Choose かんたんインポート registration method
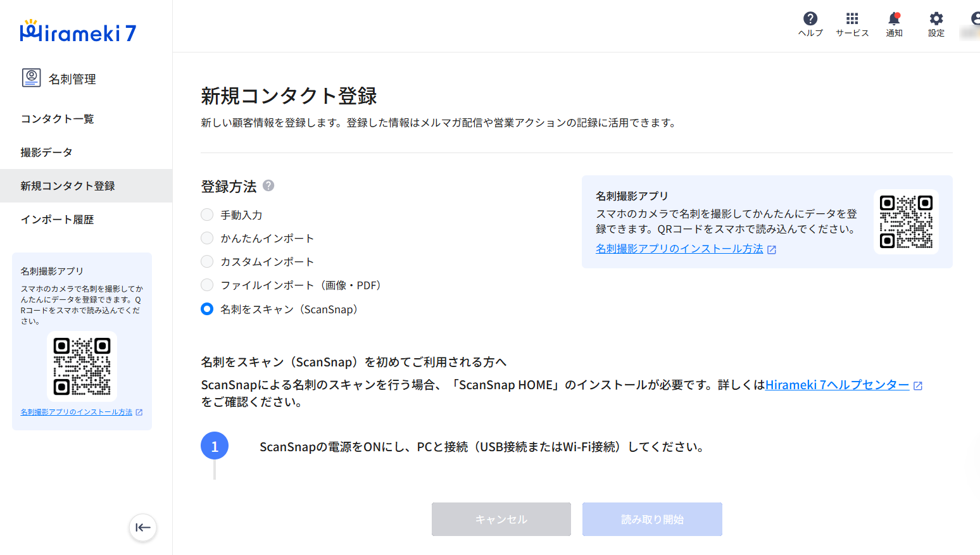 pyautogui.click(x=207, y=239)
